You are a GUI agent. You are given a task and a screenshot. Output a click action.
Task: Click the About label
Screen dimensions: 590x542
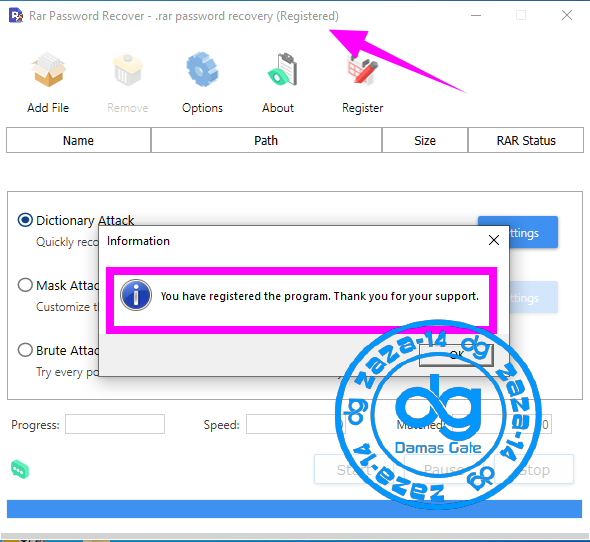(278, 108)
